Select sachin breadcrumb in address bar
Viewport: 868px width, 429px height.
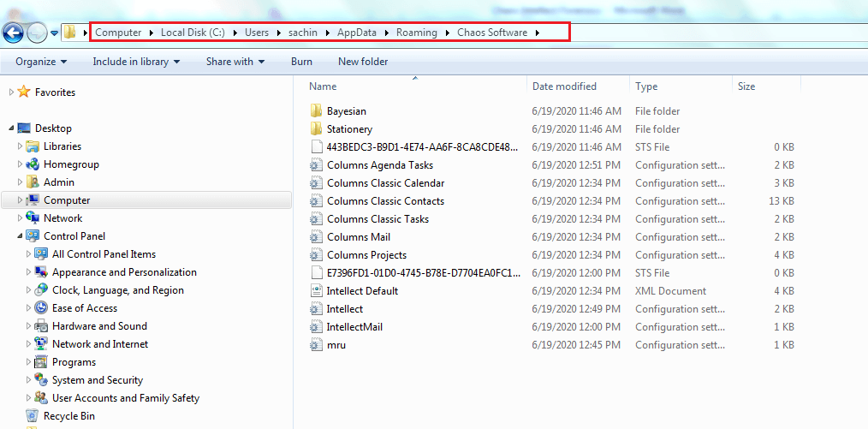(303, 33)
